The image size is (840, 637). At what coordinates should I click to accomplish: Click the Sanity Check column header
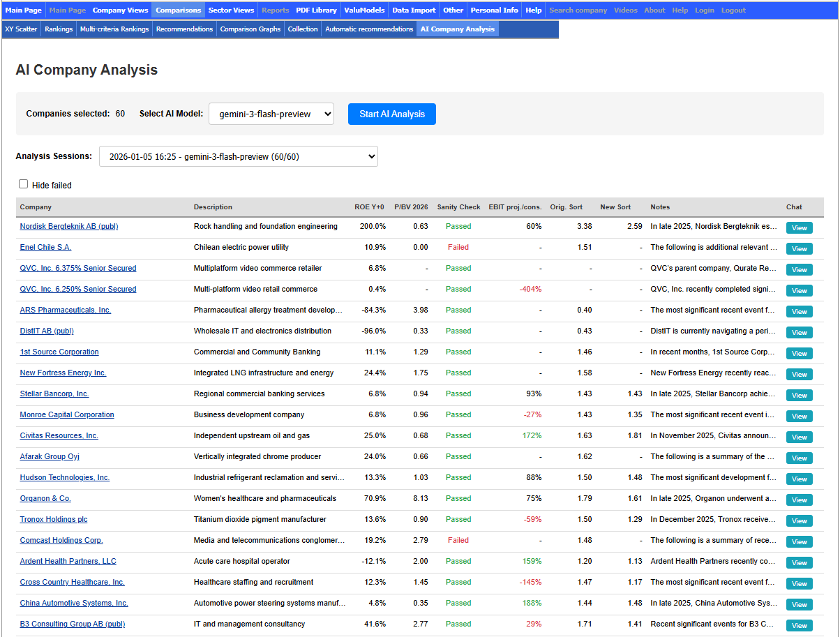pos(458,207)
